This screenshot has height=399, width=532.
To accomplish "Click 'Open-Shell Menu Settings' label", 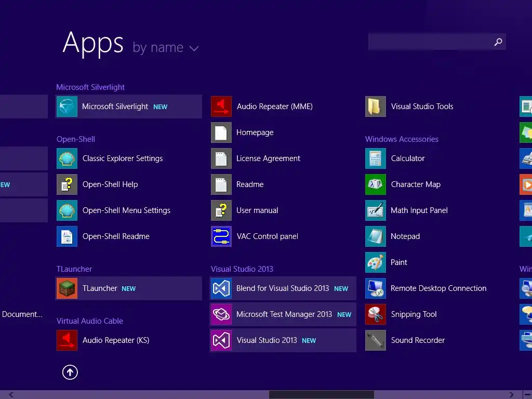I will (x=126, y=210).
